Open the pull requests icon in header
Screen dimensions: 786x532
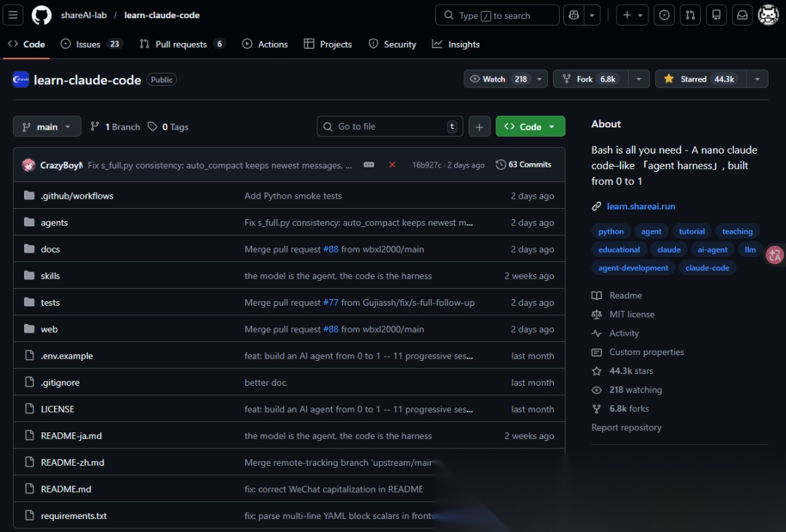pyautogui.click(x=690, y=15)
